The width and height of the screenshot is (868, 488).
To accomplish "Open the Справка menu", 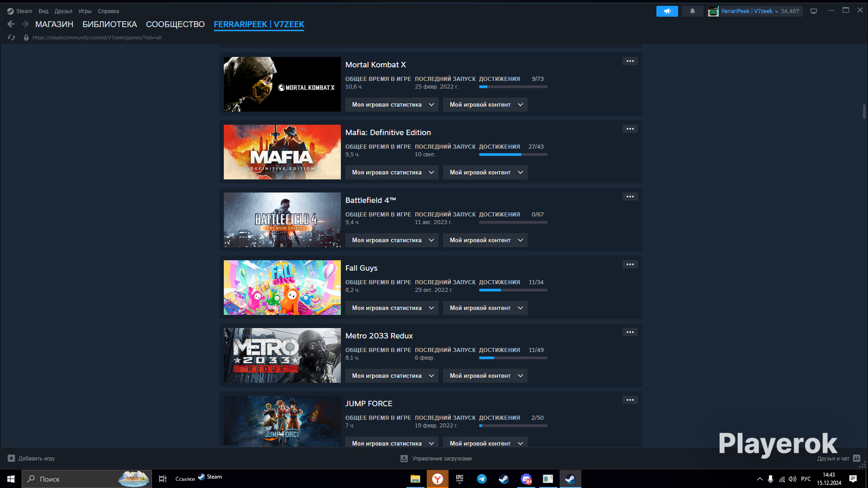I will pyautogui.click(x=108, y=11).
